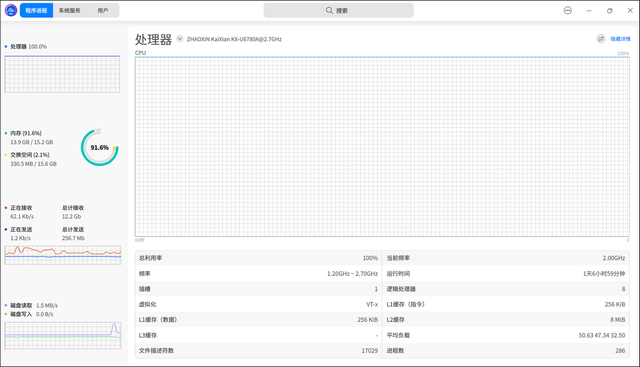Focus the 搜索 search box
640x367 pixels.
point(338,10)
